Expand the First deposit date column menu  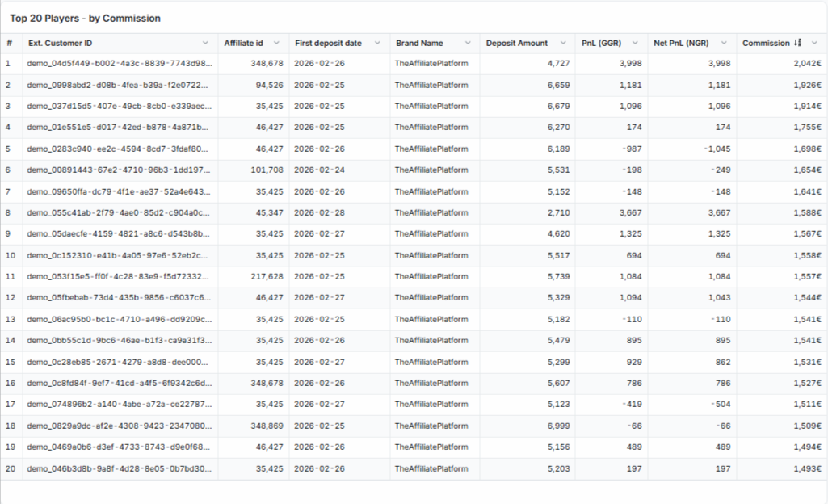click(377, 43)
